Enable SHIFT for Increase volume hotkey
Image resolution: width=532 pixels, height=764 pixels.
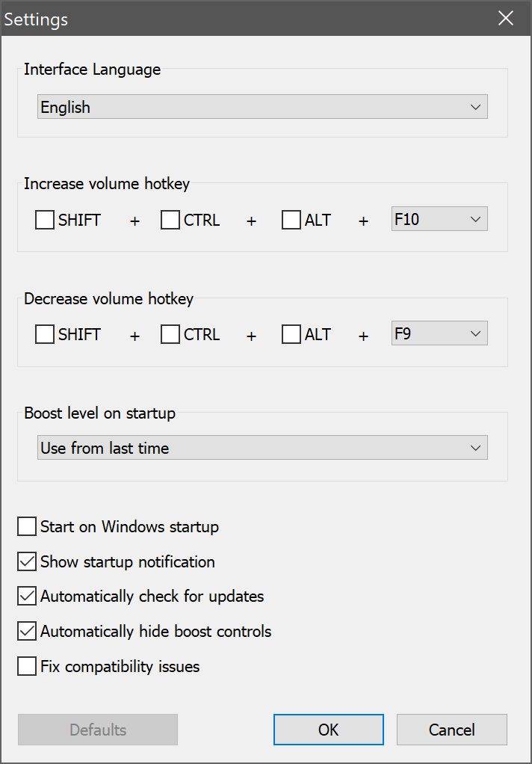coord(45,221)
